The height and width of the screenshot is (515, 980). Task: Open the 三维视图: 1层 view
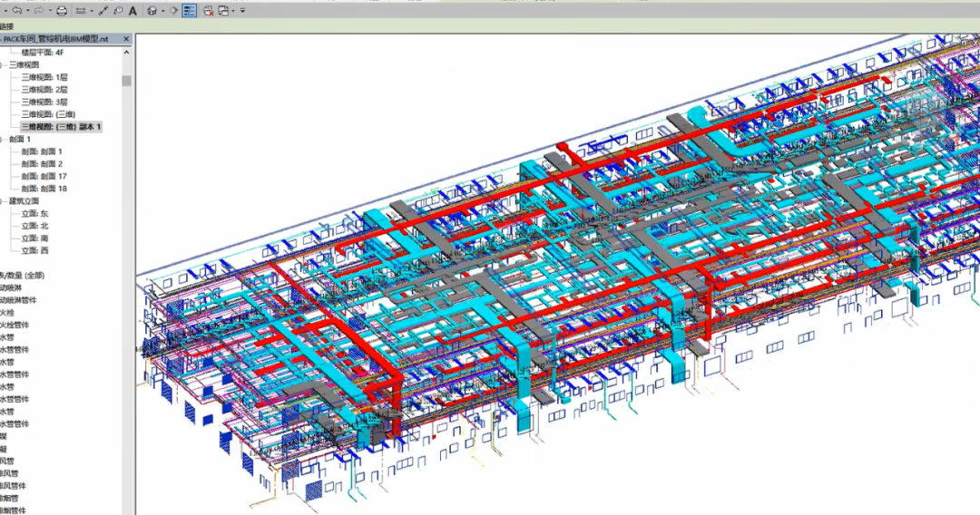(44, 78)
